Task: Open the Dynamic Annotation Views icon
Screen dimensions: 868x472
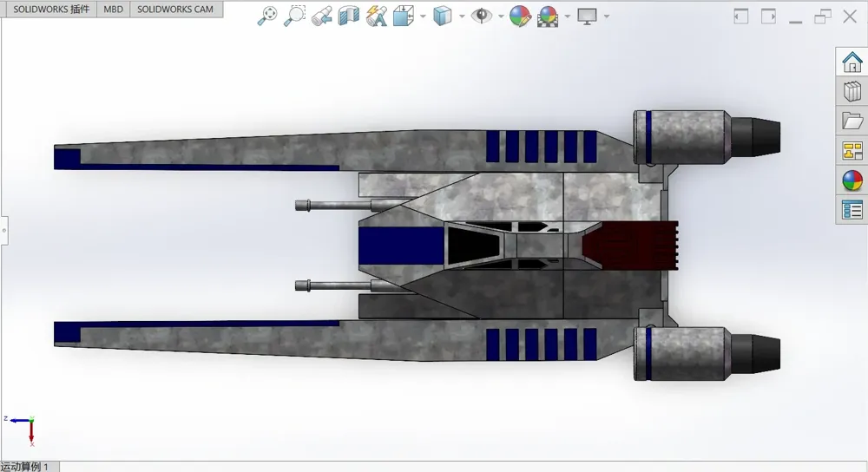Action: tap(377, 16)
